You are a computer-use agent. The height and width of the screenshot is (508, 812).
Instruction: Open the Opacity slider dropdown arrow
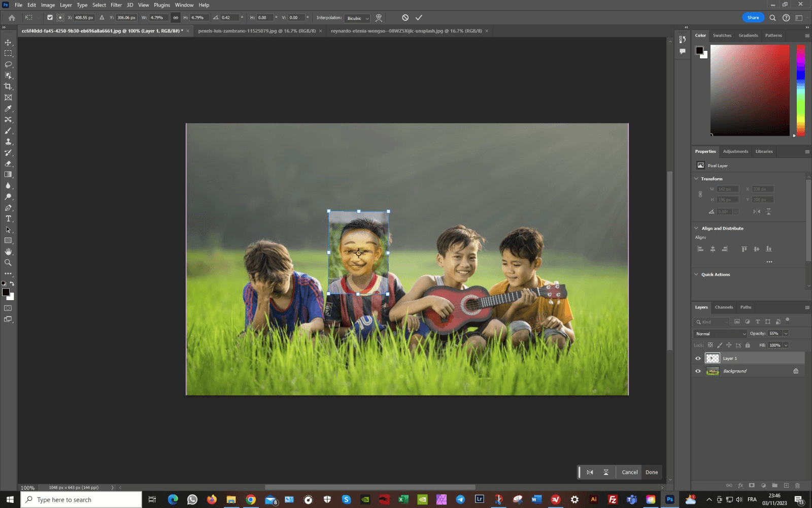pos(786,334)
